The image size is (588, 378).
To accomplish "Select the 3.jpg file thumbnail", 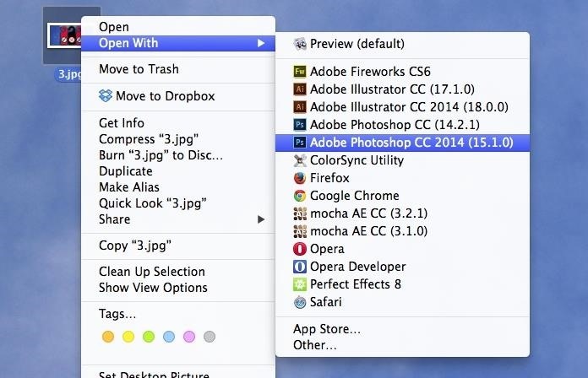I will (64, 35).
